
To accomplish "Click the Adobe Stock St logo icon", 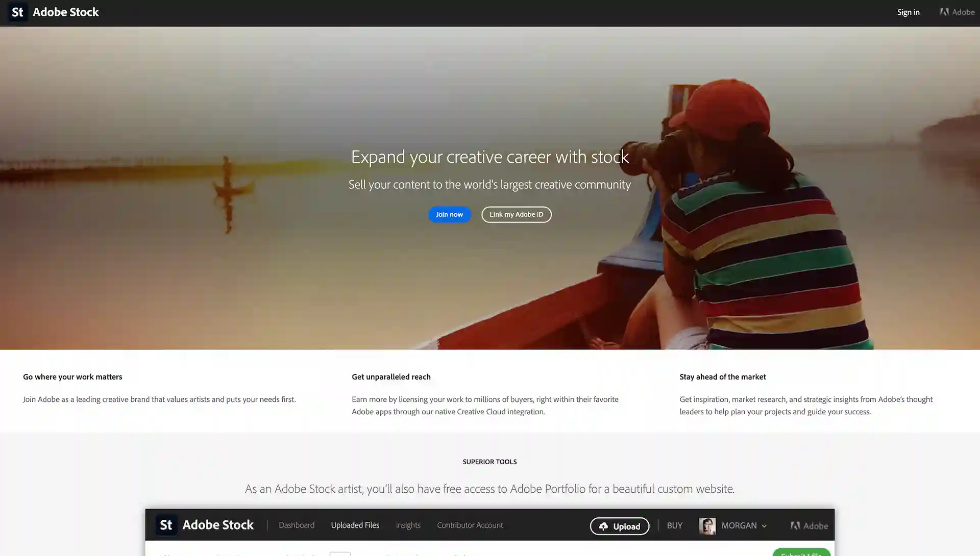I will coord(18,12).
